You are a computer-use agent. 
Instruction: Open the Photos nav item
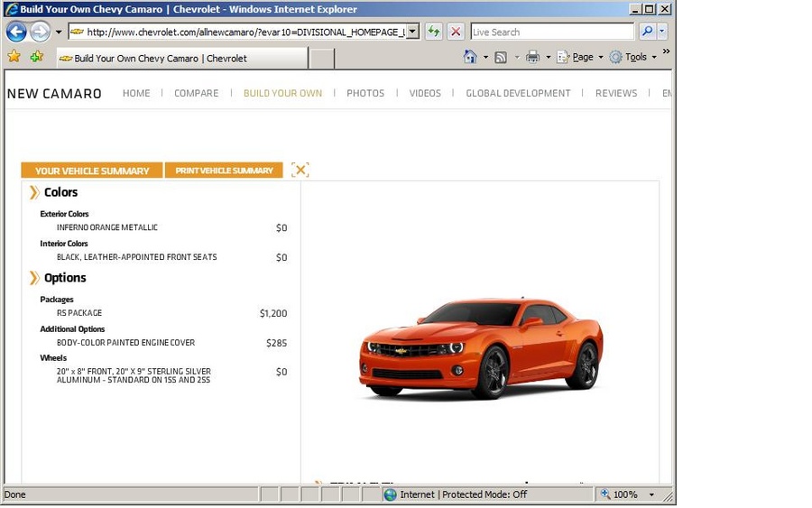coord(365,93)
